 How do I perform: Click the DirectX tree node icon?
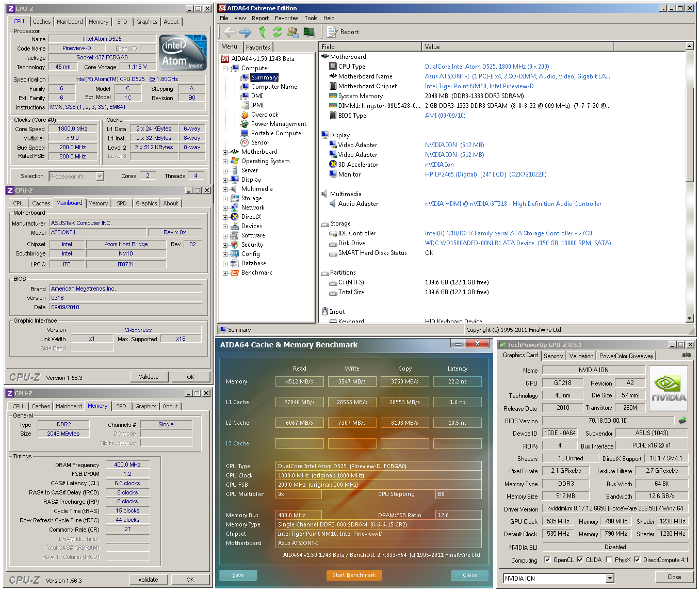tap(235, 217)
